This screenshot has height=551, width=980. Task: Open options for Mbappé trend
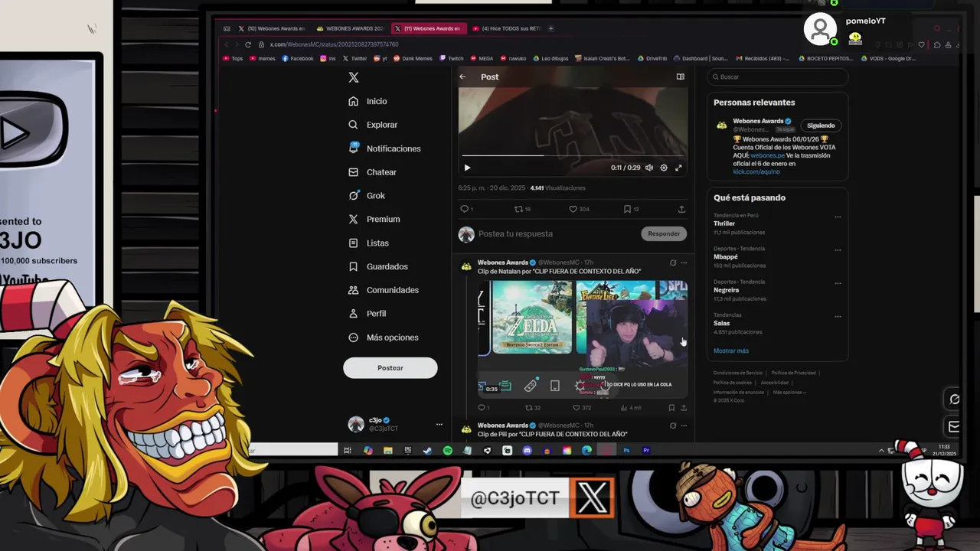point(838,249)
